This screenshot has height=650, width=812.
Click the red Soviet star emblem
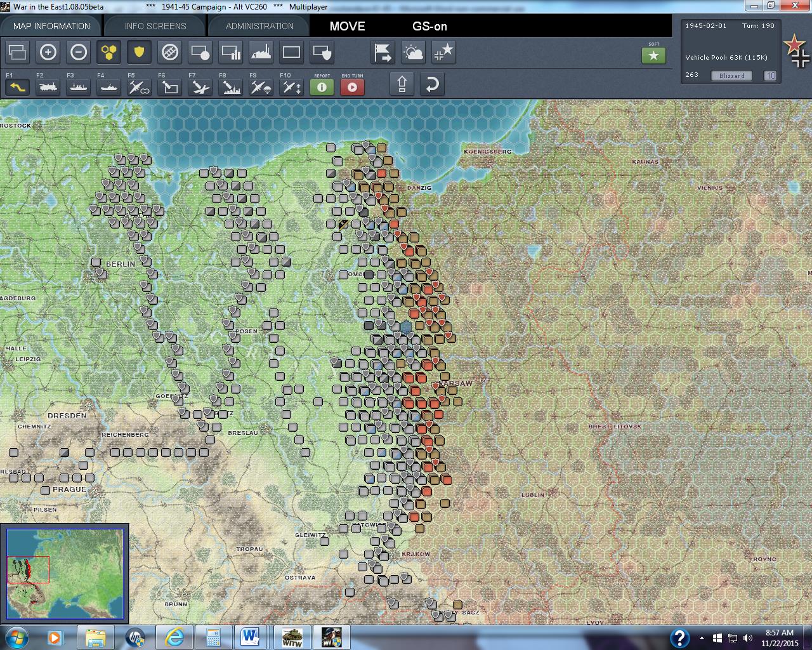pos(794,44)
